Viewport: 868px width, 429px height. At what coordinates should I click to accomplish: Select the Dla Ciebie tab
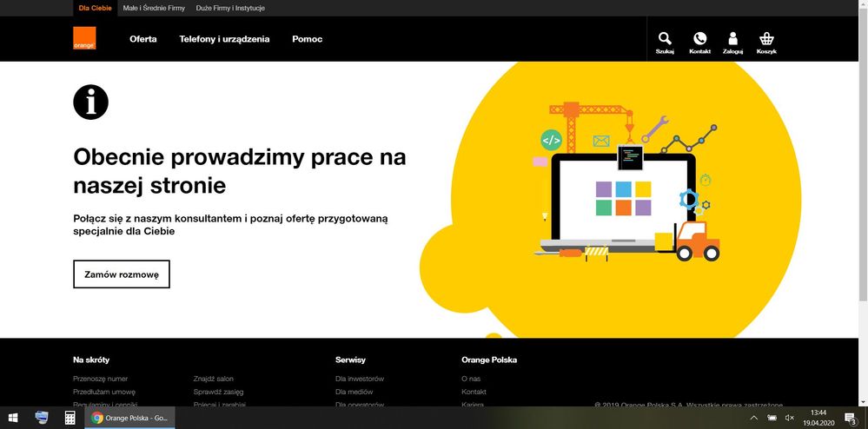pos(95,9)
